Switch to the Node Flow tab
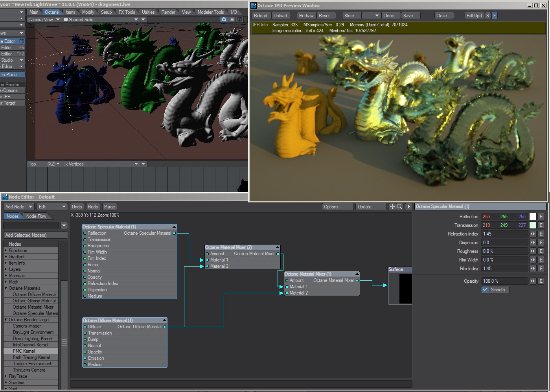 [x=36, y=216]
